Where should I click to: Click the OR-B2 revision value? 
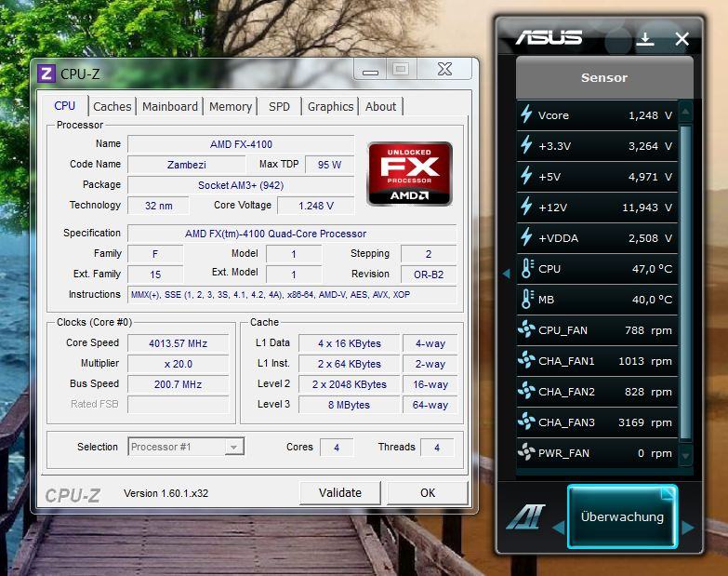coord(429,275)
